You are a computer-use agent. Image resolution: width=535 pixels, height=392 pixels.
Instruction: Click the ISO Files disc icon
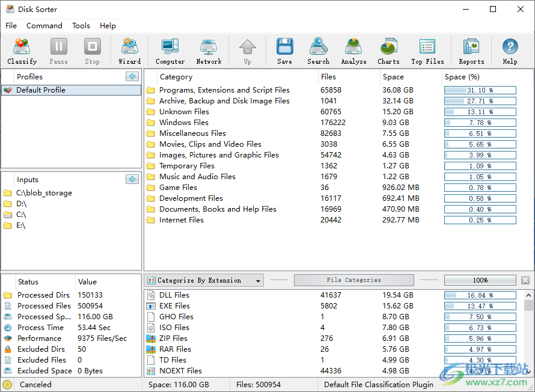pos(151,328)
